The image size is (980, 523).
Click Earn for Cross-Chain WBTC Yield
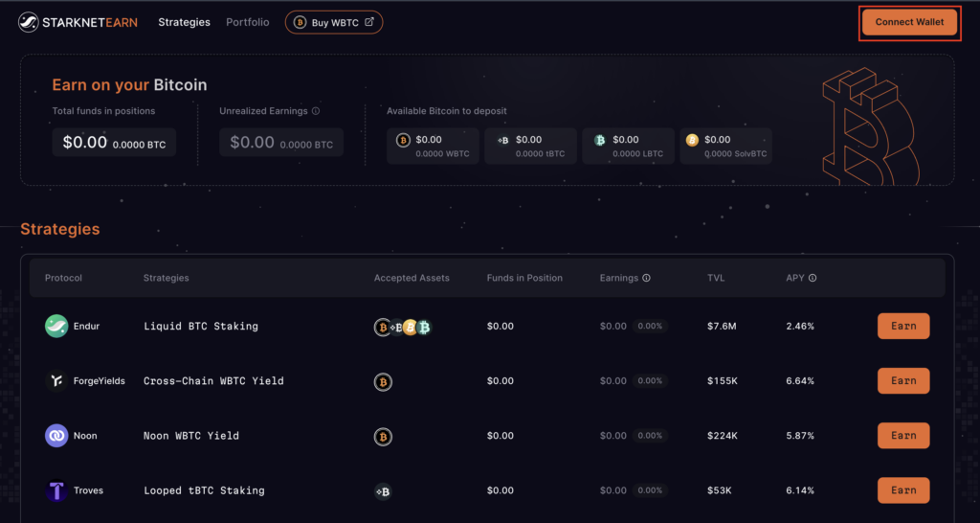tap(902, 381)
